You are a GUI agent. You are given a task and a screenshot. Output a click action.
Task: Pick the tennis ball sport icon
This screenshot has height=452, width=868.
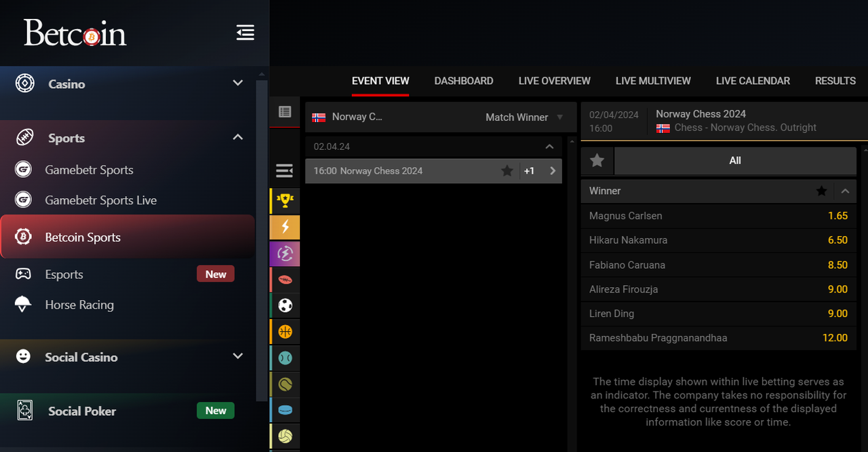click(285, 384)
